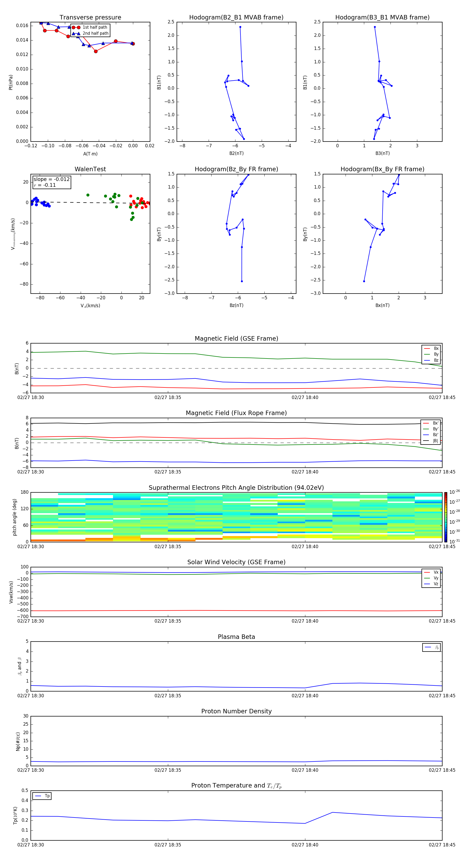Click the "A(T·m)" x-axis label
Image resolution: width=473 pixels, height=868 pixels.
point(90,154)
